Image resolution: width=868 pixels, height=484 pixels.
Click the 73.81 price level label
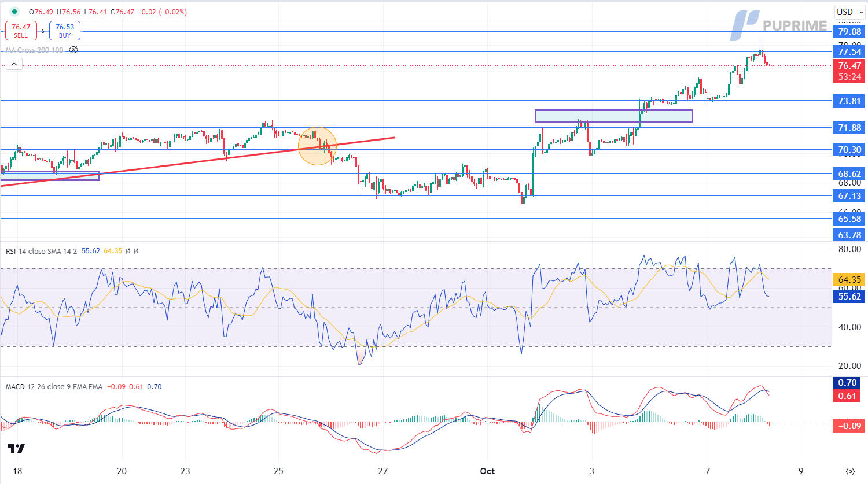(x=849, y=101)
